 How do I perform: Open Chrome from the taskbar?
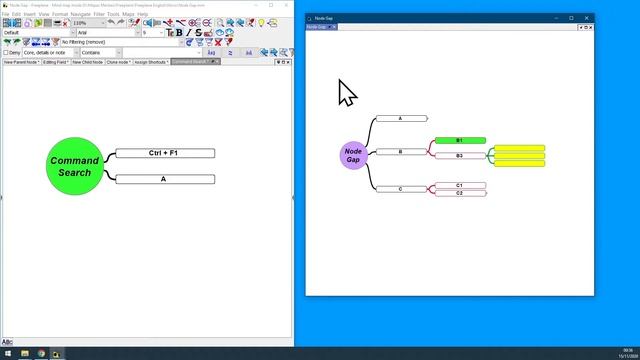(41, 353)
